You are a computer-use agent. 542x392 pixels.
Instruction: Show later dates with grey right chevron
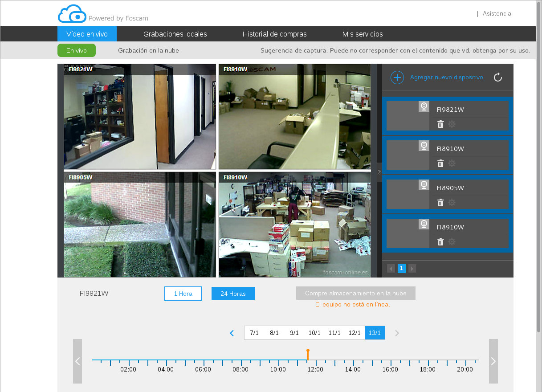397,333
